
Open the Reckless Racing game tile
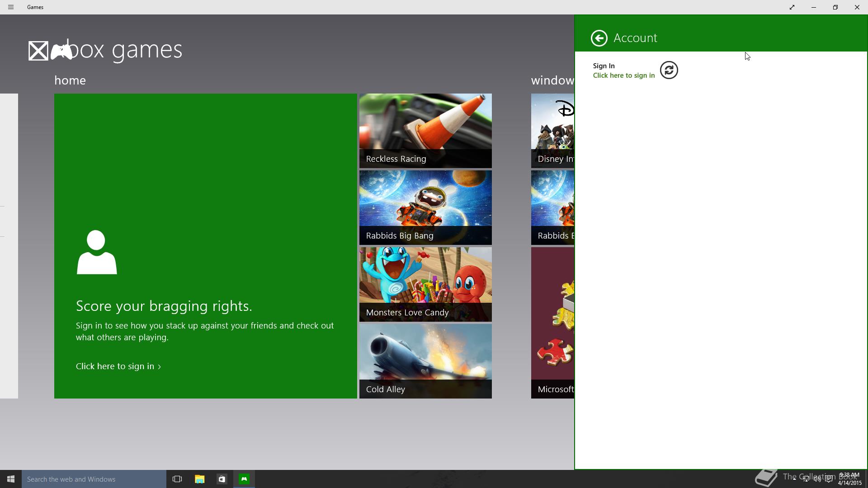point(425,131)
